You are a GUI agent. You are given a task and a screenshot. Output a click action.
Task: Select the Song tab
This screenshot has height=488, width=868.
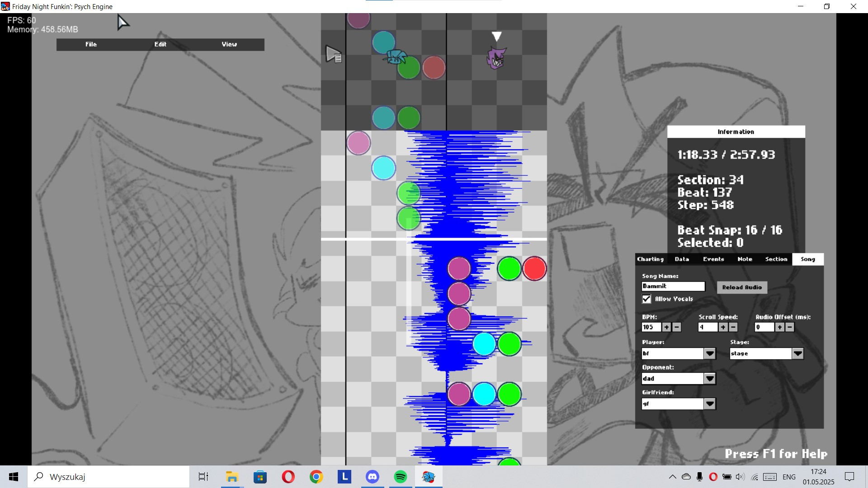pos(808,259)
